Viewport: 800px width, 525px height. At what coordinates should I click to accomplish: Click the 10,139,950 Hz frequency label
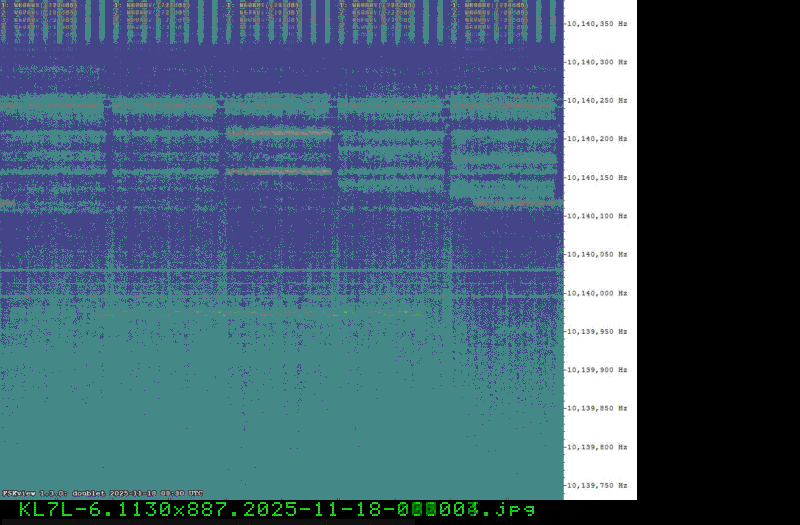pos(598,331)
